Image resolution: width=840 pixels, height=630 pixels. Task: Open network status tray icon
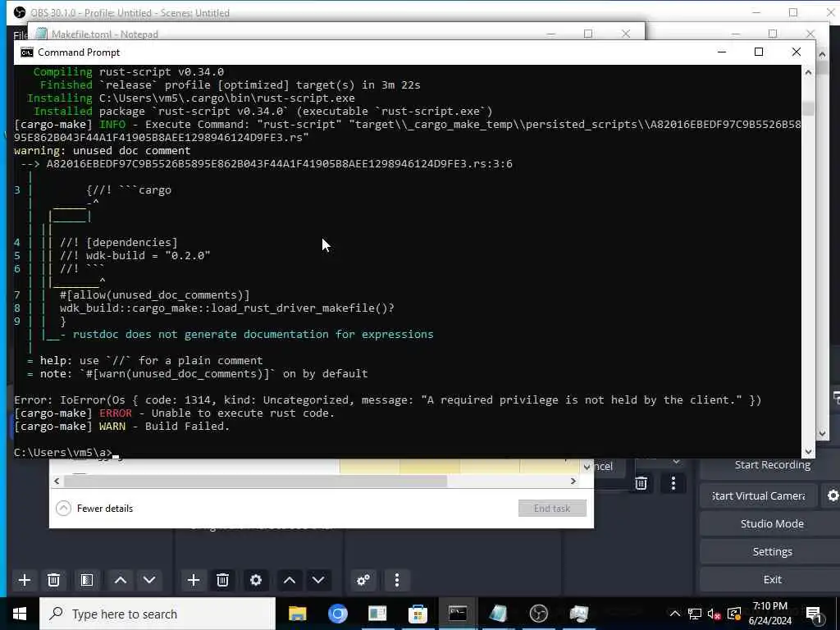[695, 614]
